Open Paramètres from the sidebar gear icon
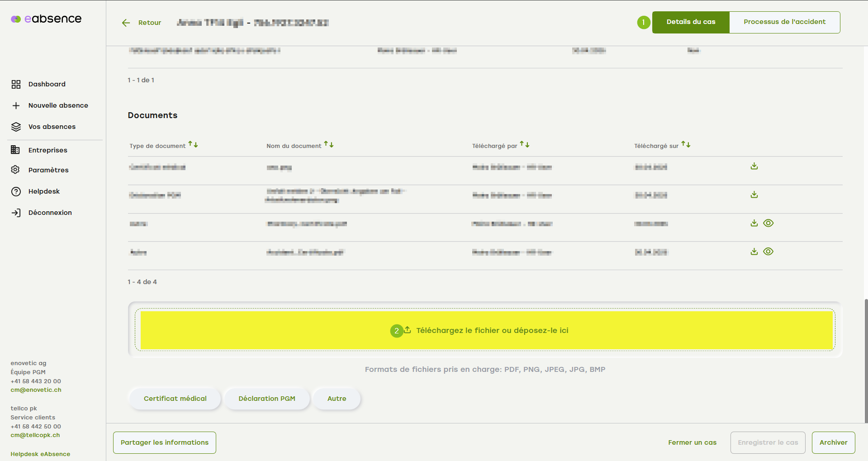868x461 pixels. coord(16,170)
